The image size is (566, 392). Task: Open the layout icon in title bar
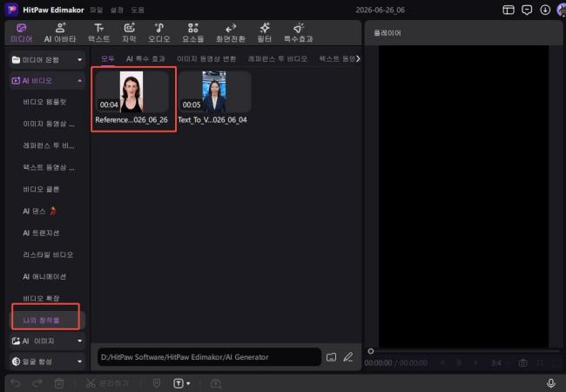click(x=509, y=10)
